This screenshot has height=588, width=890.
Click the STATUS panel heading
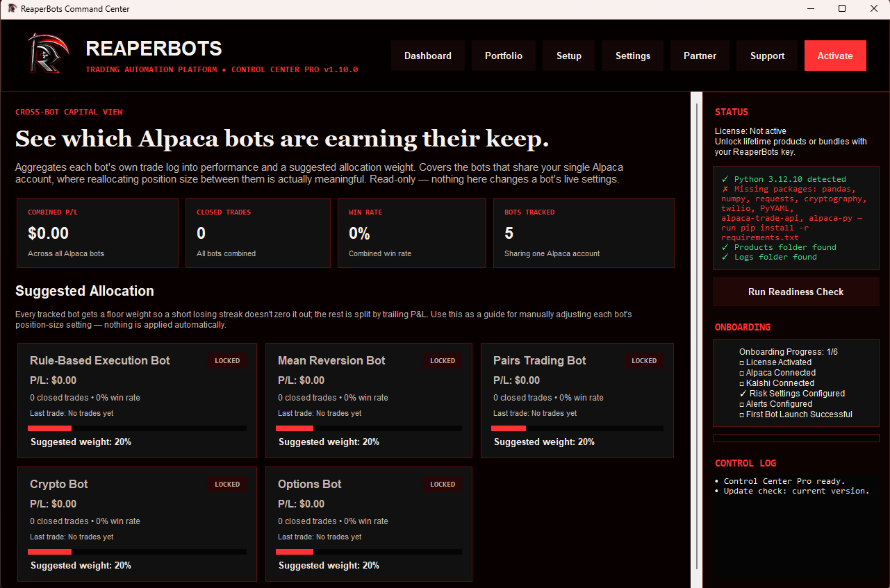tap(732, 112)
